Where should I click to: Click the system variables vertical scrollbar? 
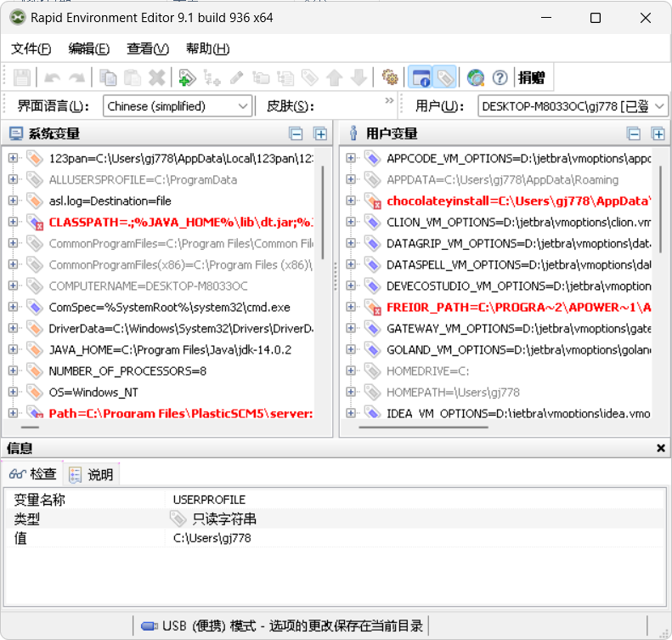click(x=322, y=213)
